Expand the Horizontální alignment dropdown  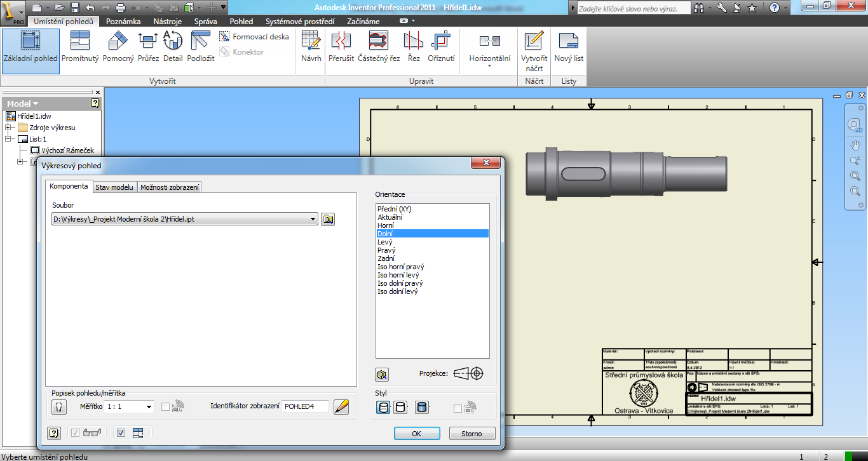click(x=489, y=65)
